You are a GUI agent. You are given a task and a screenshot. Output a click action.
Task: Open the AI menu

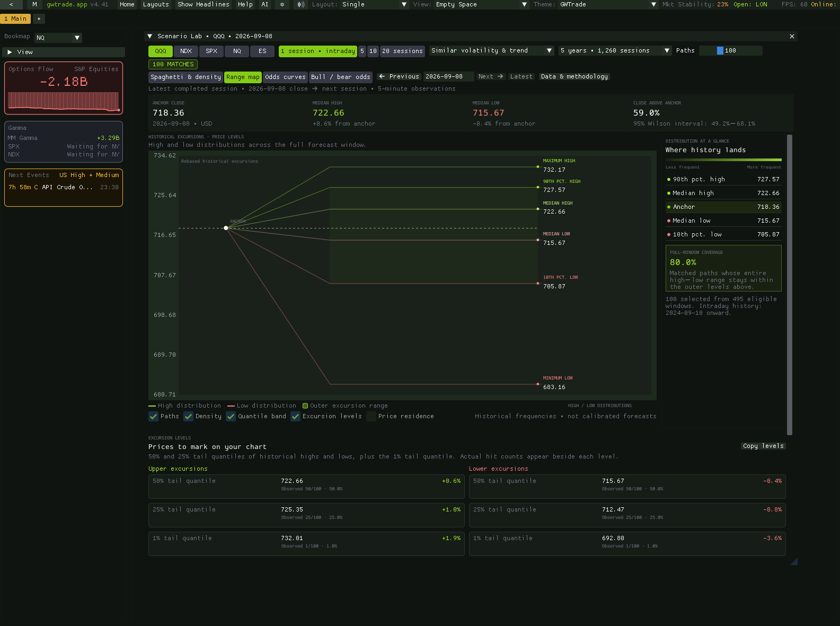click(x=265, y=4)
